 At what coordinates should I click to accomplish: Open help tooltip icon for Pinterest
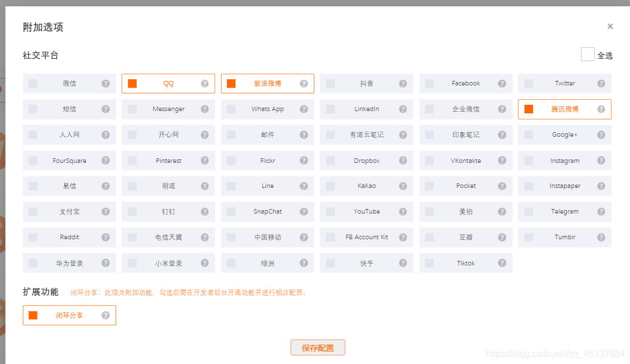205,160
